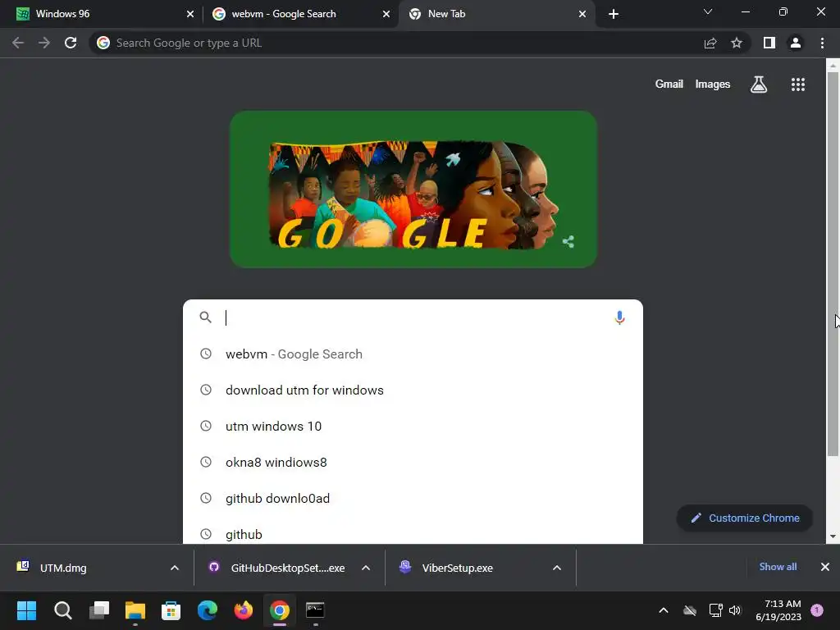Open the side panel icon
Viewport: 840px width, 630px height.
coord(769,43)
